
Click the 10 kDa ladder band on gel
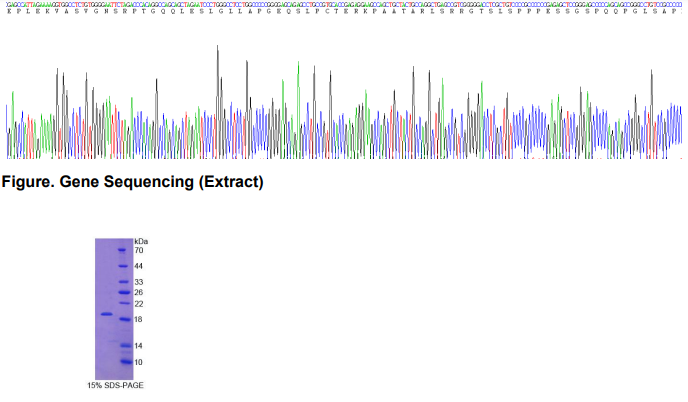coord(124,361)
